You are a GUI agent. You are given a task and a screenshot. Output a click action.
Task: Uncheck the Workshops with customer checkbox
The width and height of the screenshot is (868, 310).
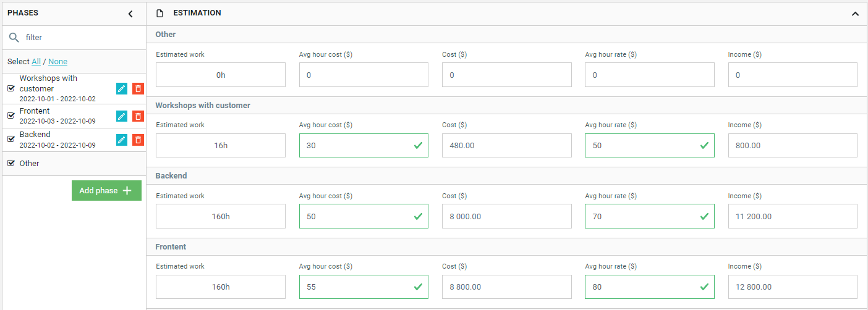tap(11, 88)
